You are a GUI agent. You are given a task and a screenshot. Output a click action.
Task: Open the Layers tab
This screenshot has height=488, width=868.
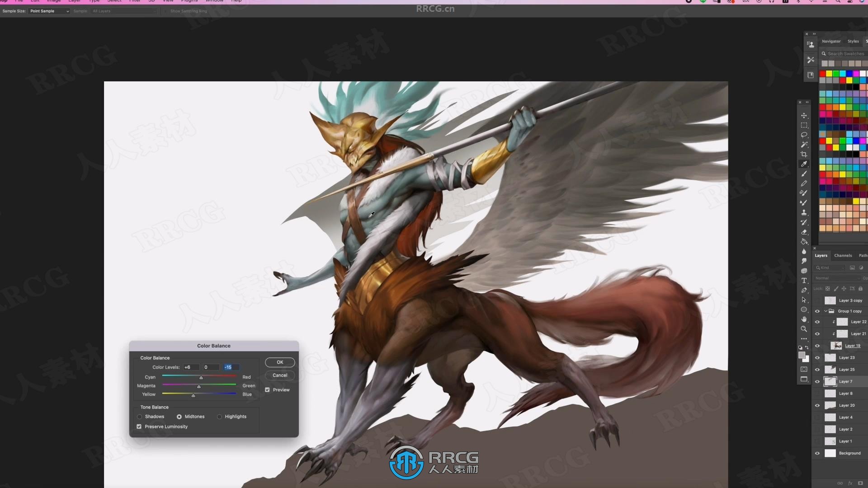tap(821, 255)
